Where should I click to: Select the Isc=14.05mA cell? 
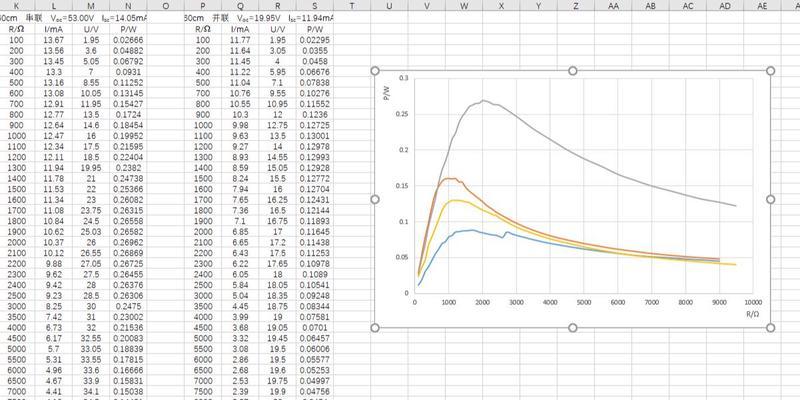point(124,18)
